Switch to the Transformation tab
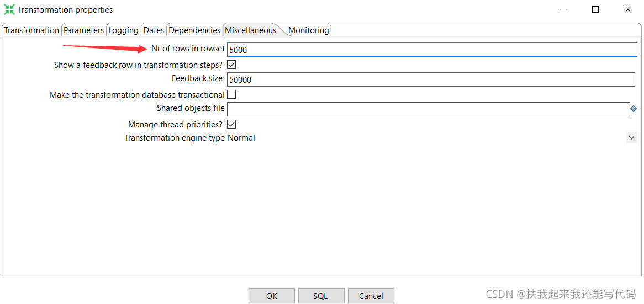Screen dimensions: 644x304 point(31,30)
